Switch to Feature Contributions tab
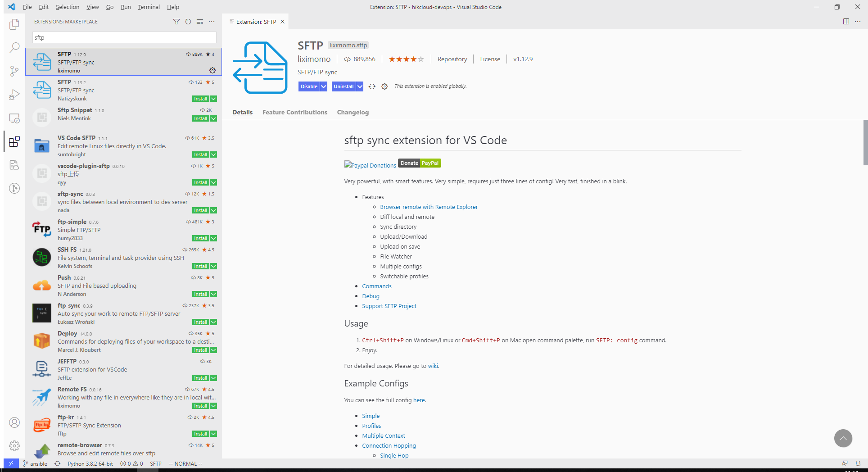The image size is (868, 472). pos(295,112)
